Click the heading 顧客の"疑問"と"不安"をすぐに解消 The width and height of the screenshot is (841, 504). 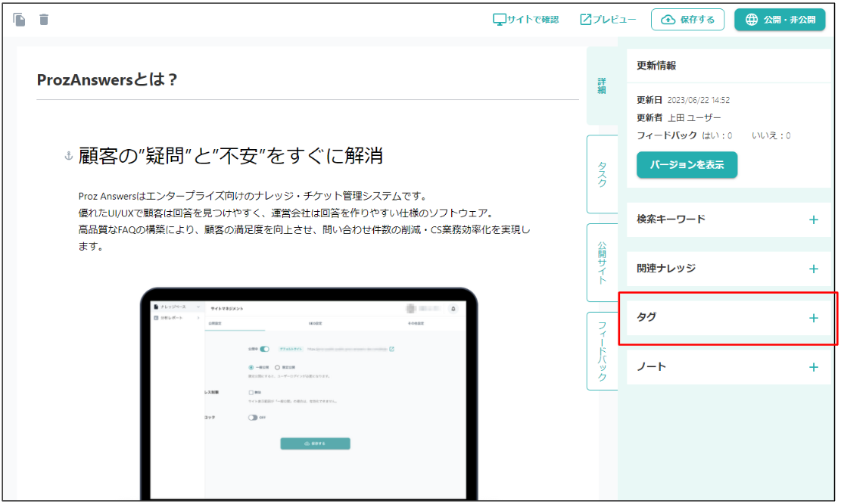[x=231, y=156]
